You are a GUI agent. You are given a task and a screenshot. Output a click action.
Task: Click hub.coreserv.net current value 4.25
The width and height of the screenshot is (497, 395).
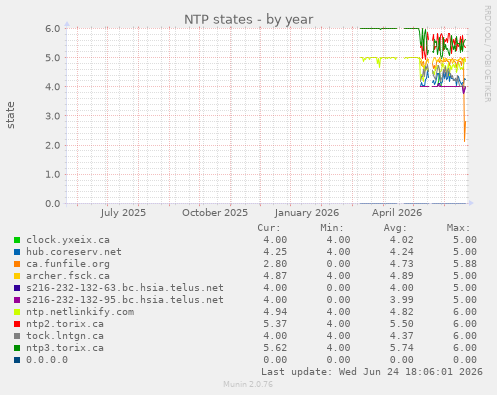[275, 252]
